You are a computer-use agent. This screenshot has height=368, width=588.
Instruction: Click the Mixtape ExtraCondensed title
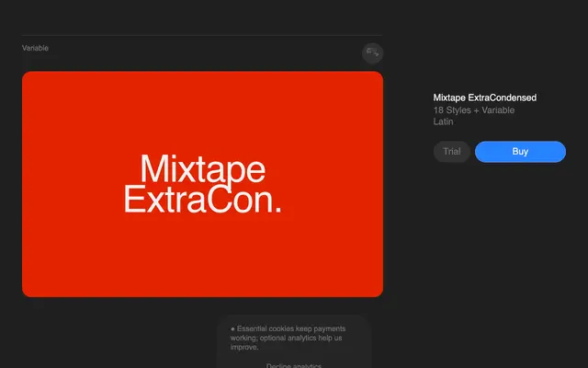(484, 98)
